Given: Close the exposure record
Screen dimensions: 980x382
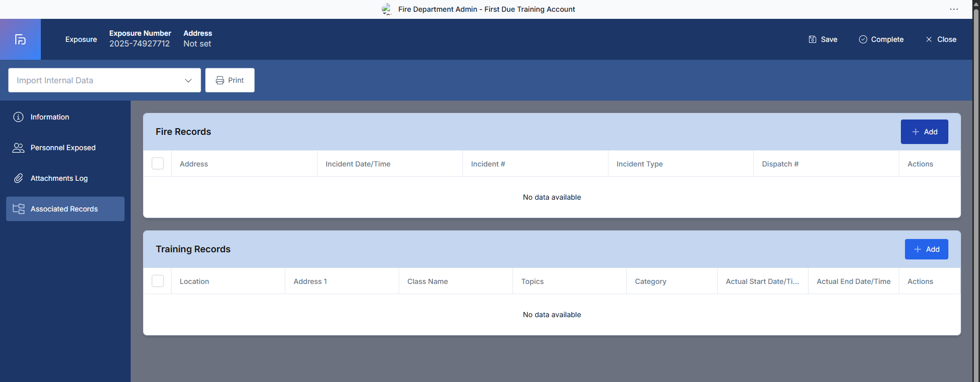Looking at the screenshot, I should (941, 39).
